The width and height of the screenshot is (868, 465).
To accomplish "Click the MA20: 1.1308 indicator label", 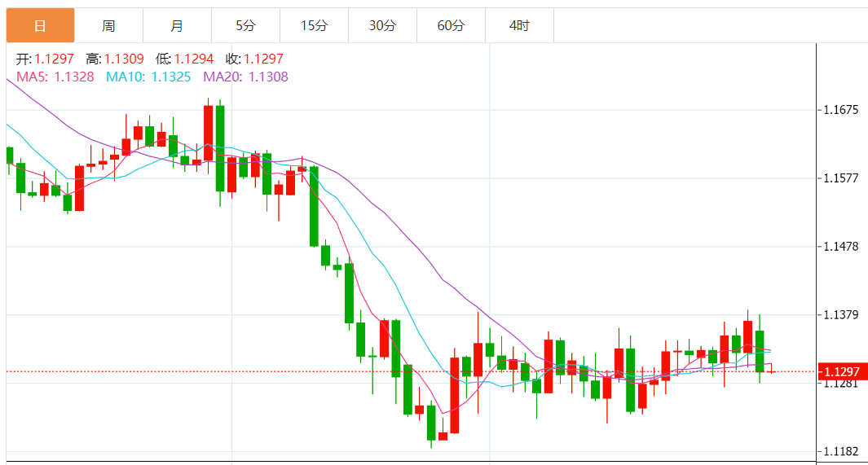I will coord(245,77).
